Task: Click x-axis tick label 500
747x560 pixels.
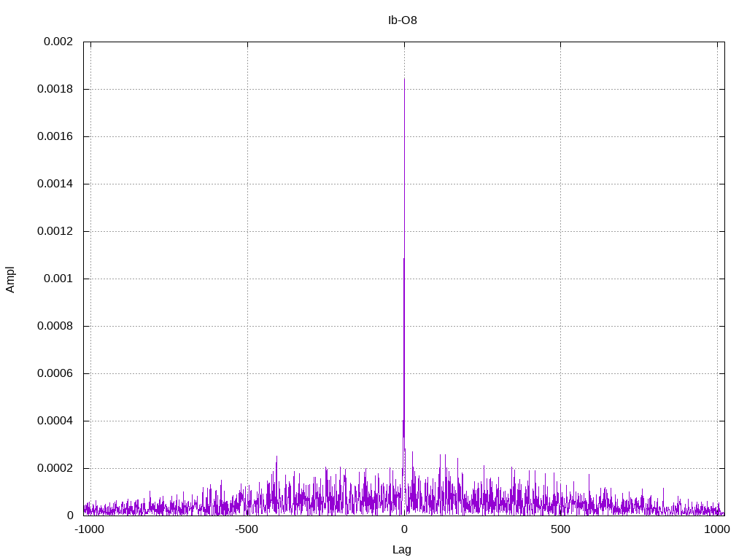Action: [x=560, y=529]
